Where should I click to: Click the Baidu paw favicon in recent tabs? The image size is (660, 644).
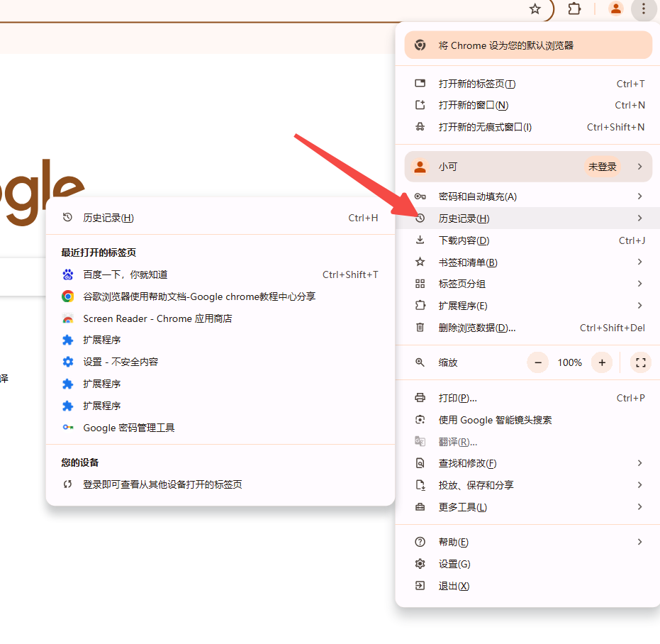[68, 274]
